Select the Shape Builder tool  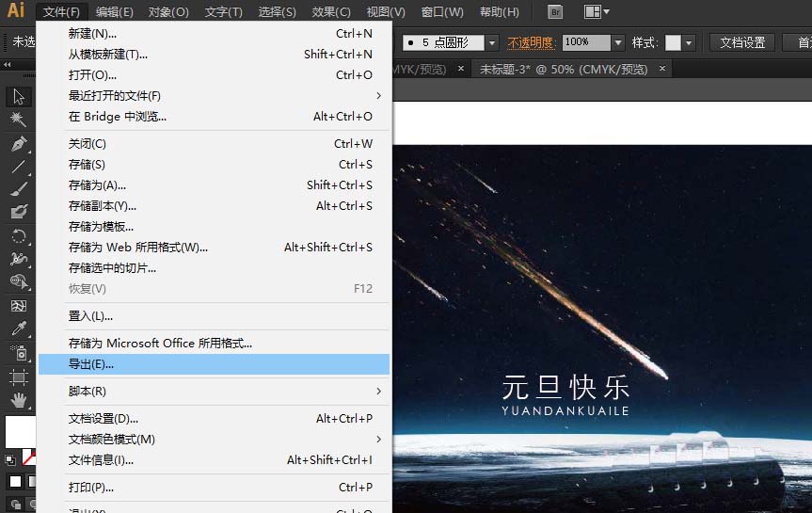pos(19,281)
